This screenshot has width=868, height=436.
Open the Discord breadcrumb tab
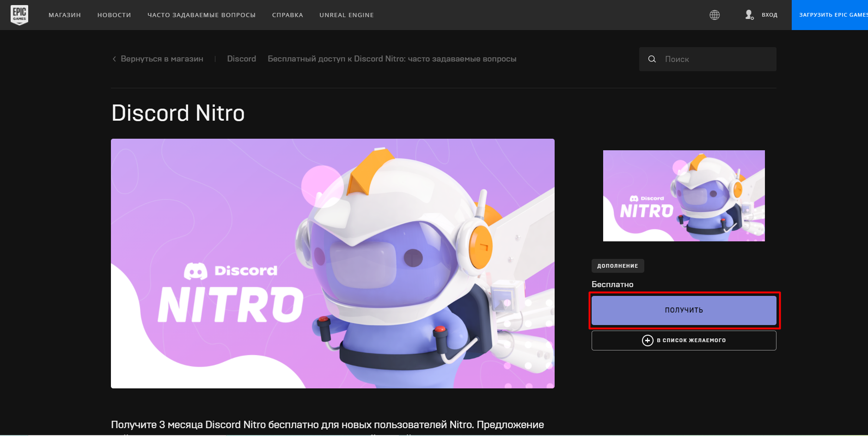coord(241,59)
